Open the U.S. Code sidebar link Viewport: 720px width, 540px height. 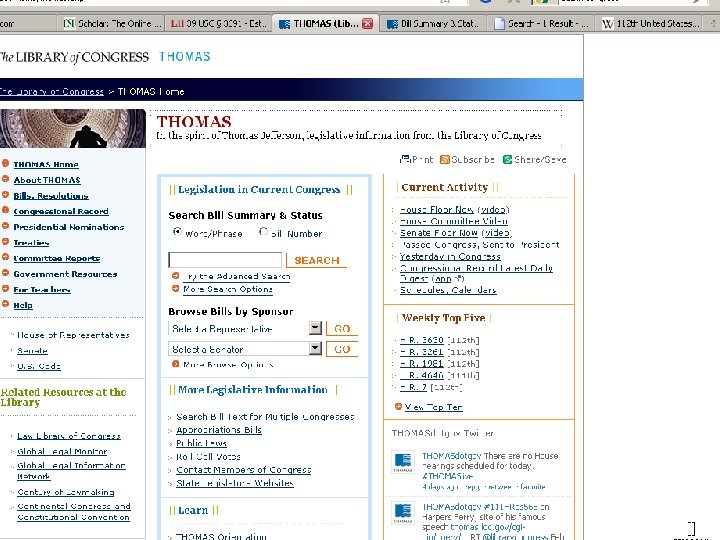click(39, 366)
